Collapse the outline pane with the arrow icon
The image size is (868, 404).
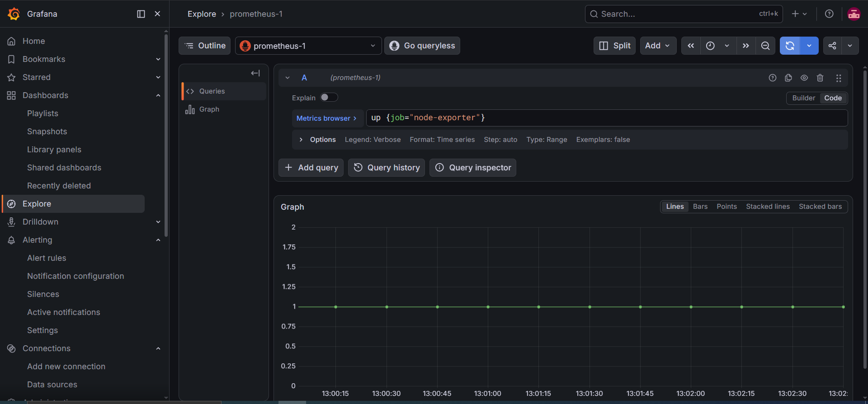(x=255, y=73)
